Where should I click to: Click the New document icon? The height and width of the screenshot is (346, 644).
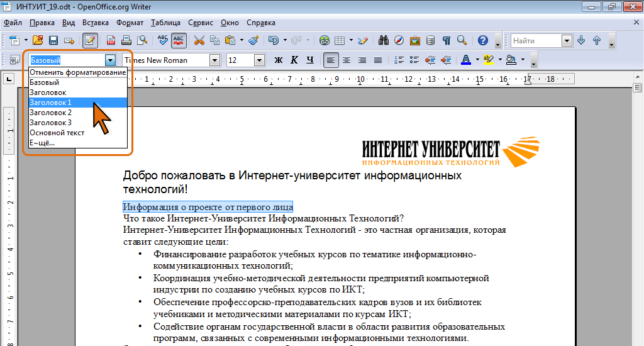pyautogui.click(x=14, y=40)
